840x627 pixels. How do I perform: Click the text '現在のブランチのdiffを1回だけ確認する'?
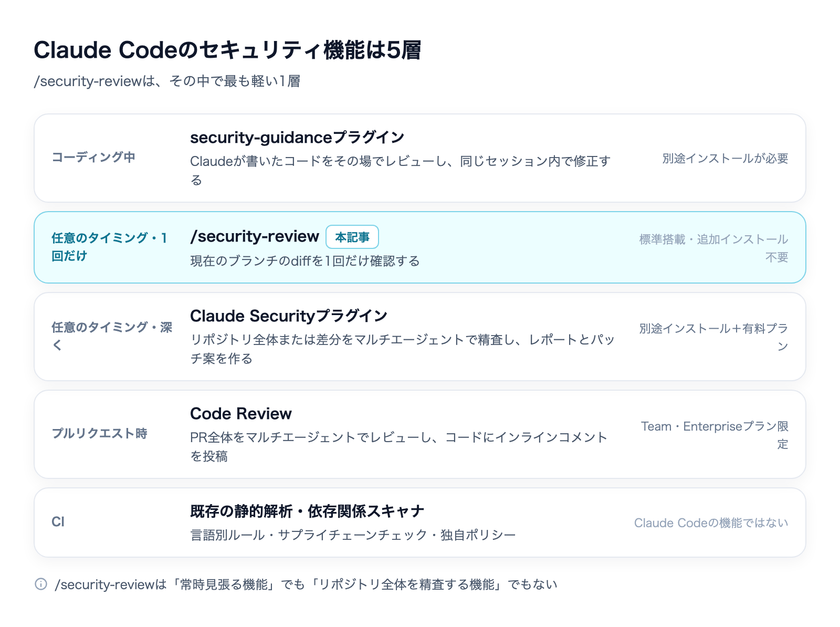pyautogui.click(x=305, y=261)
